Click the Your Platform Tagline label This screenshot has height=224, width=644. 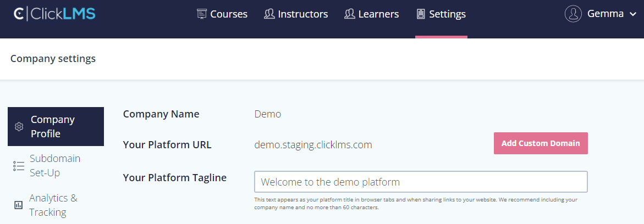click(x=174, y=178)
